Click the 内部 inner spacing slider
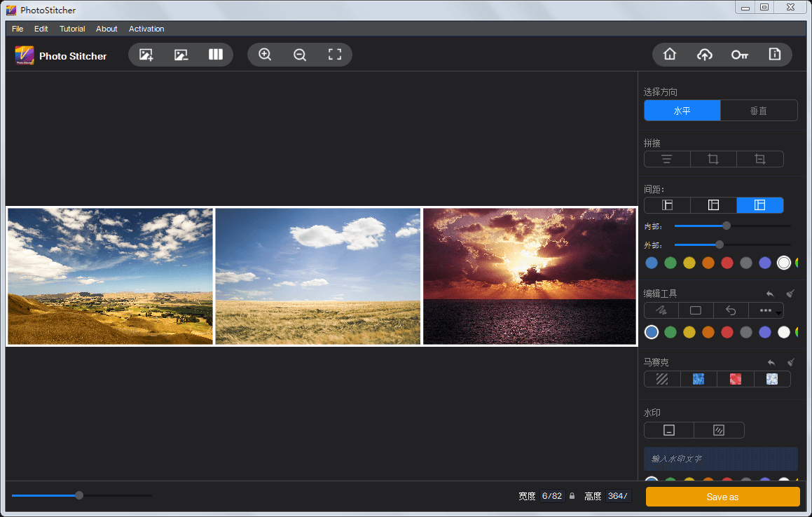The height and width of the screenshot is (517, 812). pyautogui.click(x=732, y=226)
